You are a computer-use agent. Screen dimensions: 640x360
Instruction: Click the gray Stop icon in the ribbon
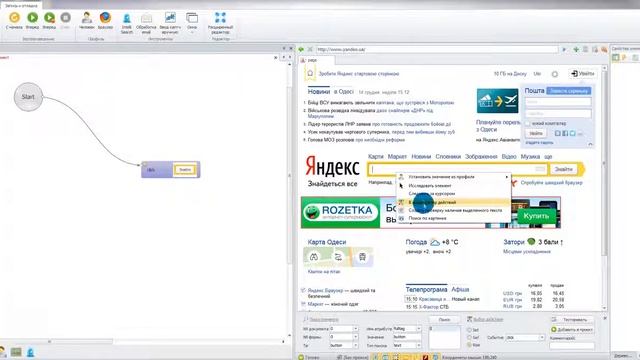point(65,18)
